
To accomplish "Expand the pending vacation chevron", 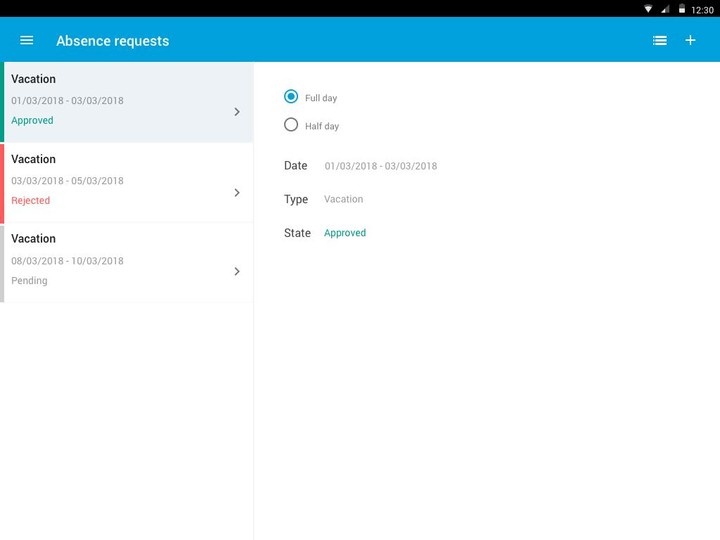I will (x=237, y=271).
